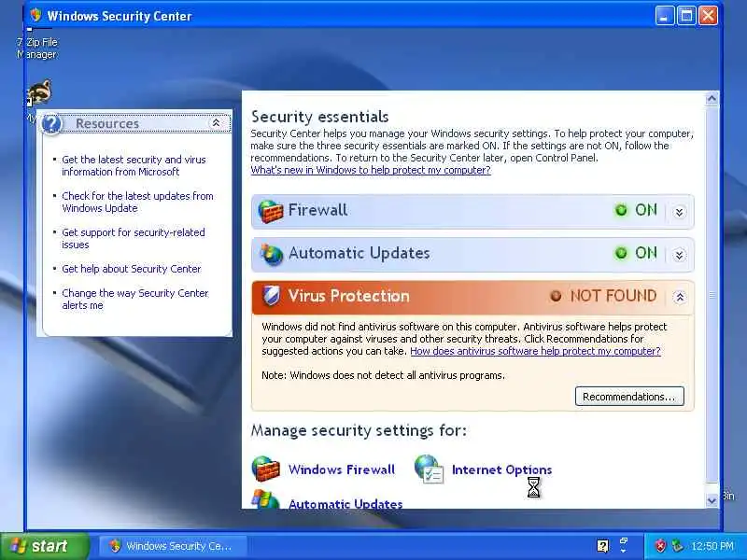Click the scrollbar up arrow
This screenshot has width=747, height=560.
712,99
